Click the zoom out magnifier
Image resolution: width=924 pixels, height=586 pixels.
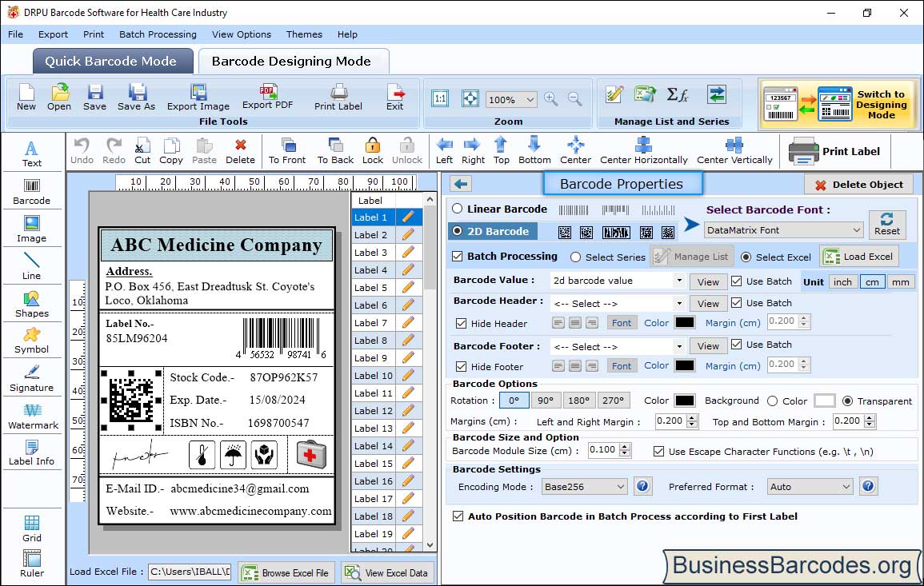click(x=574, y=99)
